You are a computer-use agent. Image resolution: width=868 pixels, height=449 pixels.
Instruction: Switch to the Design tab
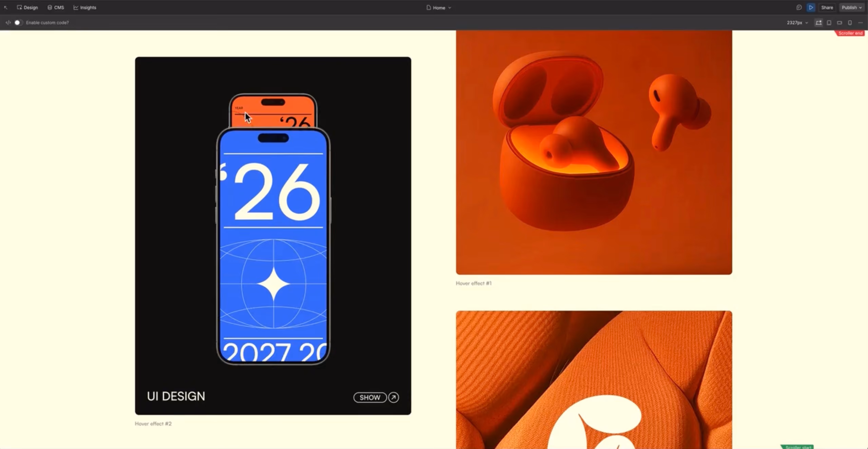point(27,7)
